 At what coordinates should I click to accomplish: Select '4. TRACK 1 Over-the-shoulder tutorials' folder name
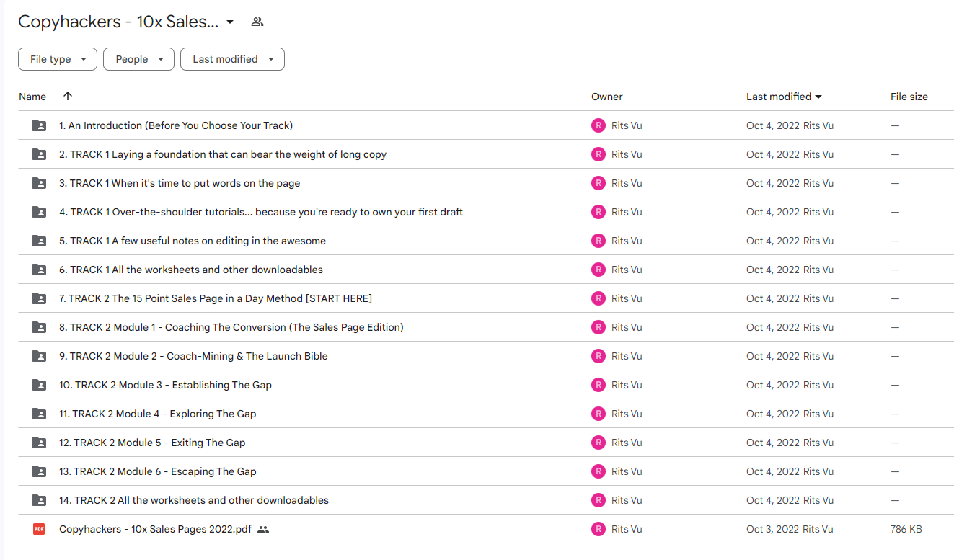pyautogui.click(x=261, y=212)
